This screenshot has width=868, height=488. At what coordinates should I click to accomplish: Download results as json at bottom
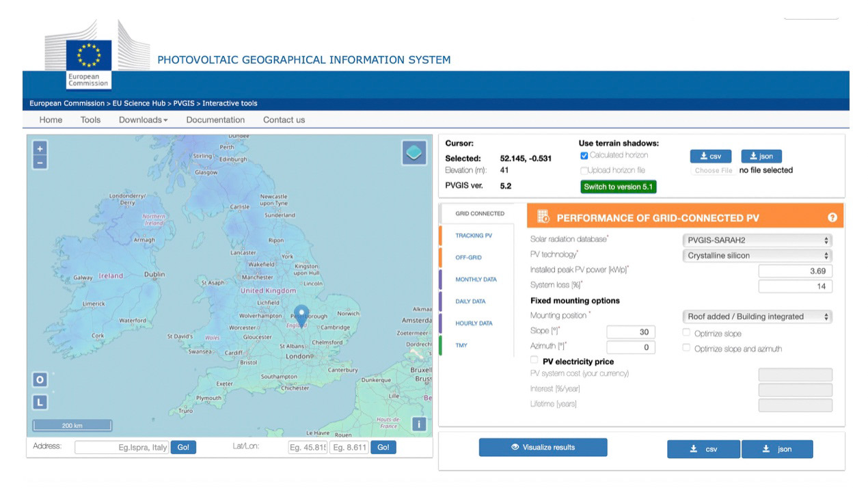[x=777, y=449]
